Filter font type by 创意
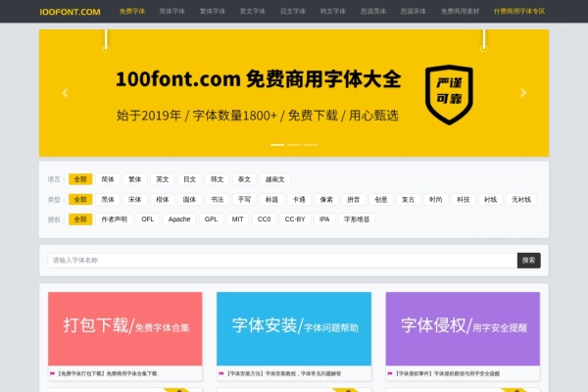The height and width of the screenshot is (392, 588). 381,200
